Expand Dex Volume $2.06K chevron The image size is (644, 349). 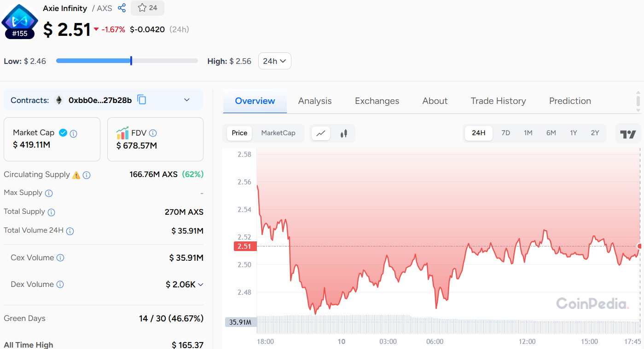(x=201, y=285)
